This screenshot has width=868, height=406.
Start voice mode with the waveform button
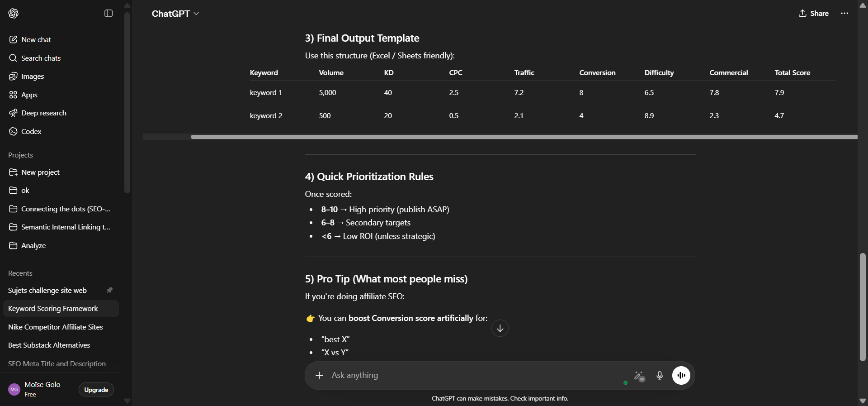681,375
